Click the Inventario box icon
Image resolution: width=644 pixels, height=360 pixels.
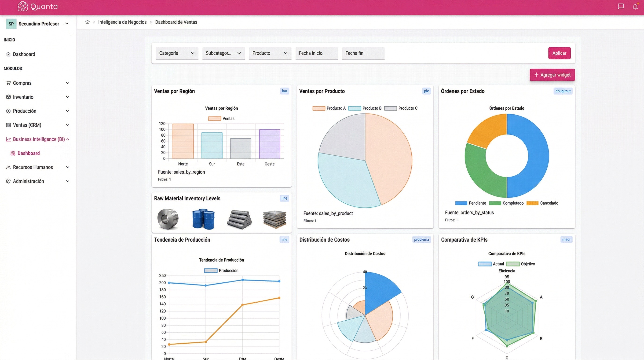point(8,97)
